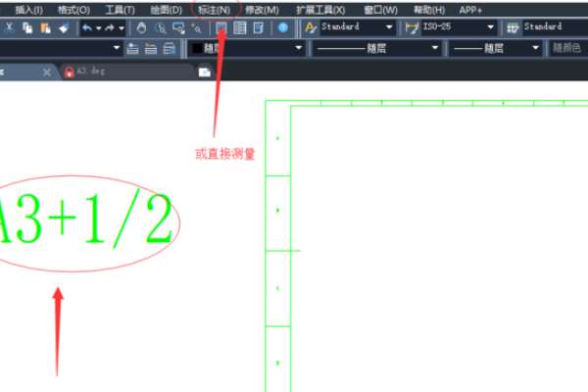Switch to the A3.dwg drawing tab
The height and width of the screenshot is (392, 588).
pos(127,72)
